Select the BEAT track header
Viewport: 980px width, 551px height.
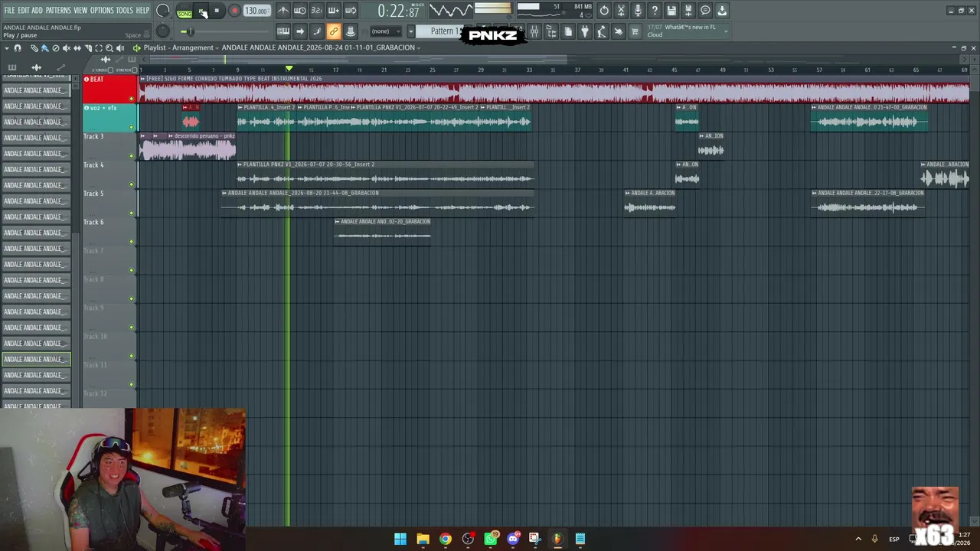pyautogui.click(x=110, y=89)
